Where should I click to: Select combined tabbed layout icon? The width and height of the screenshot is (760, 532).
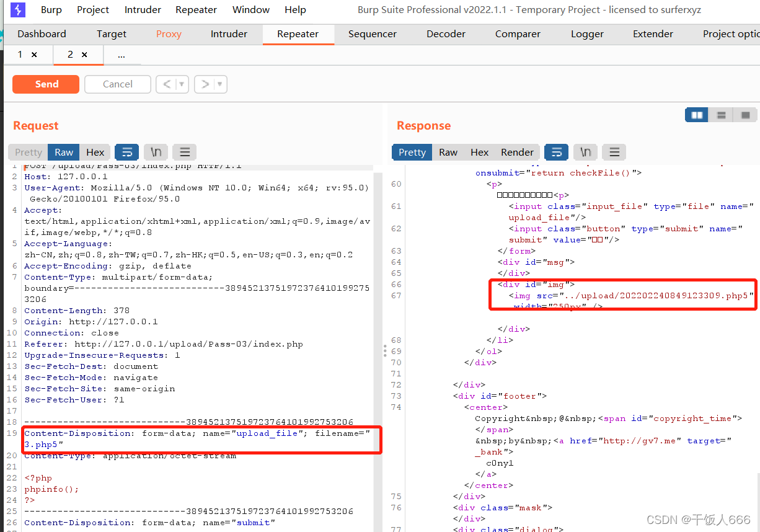[745, 115]
